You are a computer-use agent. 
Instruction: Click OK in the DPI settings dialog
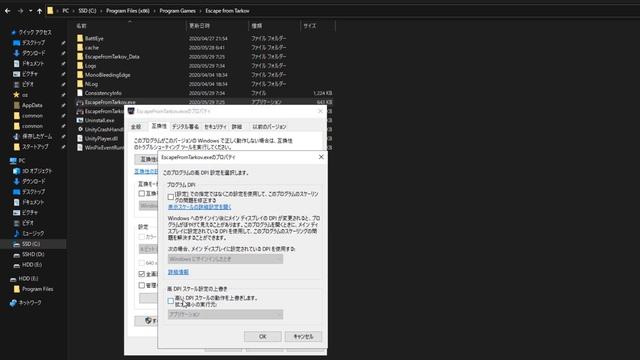click(262, 337)
